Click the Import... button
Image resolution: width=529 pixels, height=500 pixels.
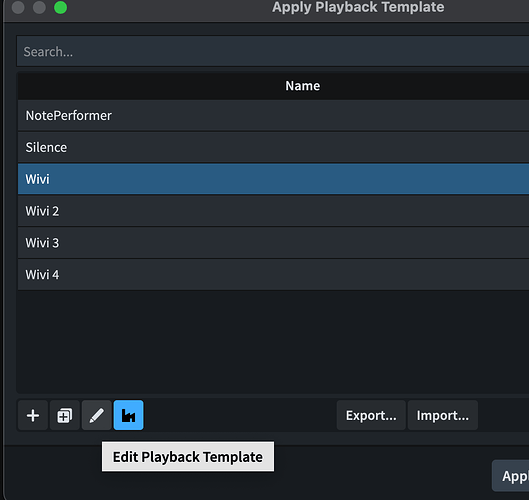[443, 415]
